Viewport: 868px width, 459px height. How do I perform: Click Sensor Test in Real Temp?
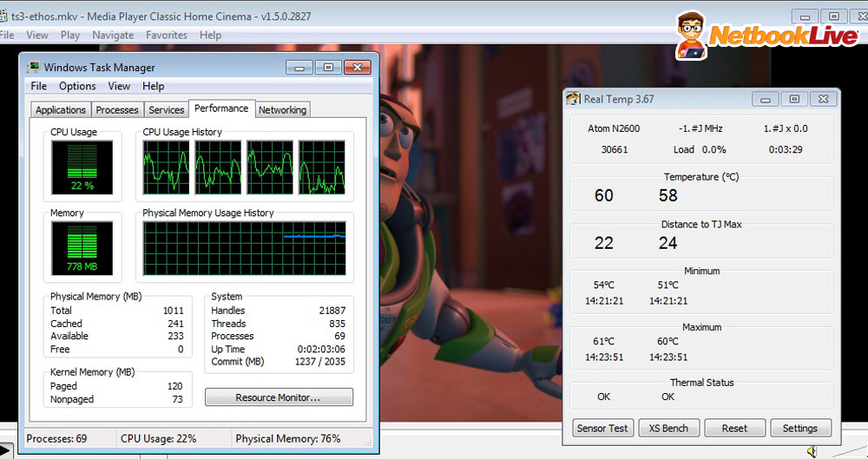tap(602, 428)
